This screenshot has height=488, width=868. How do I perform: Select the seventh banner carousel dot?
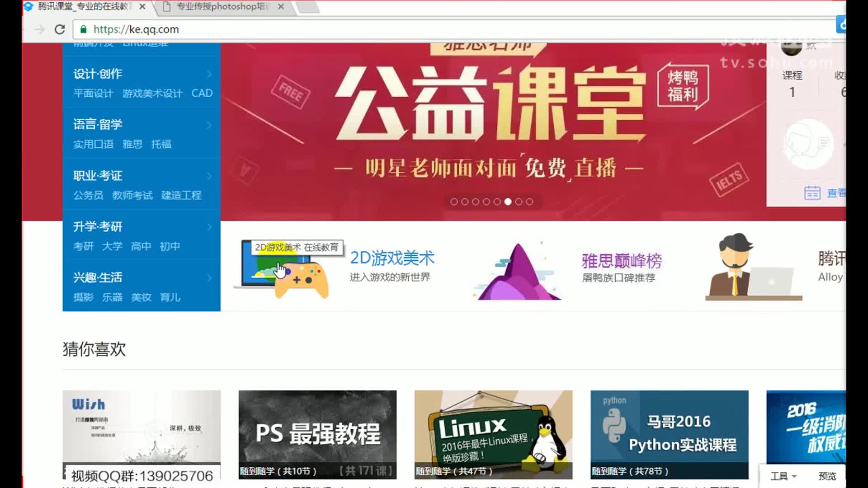click(519, 202)
